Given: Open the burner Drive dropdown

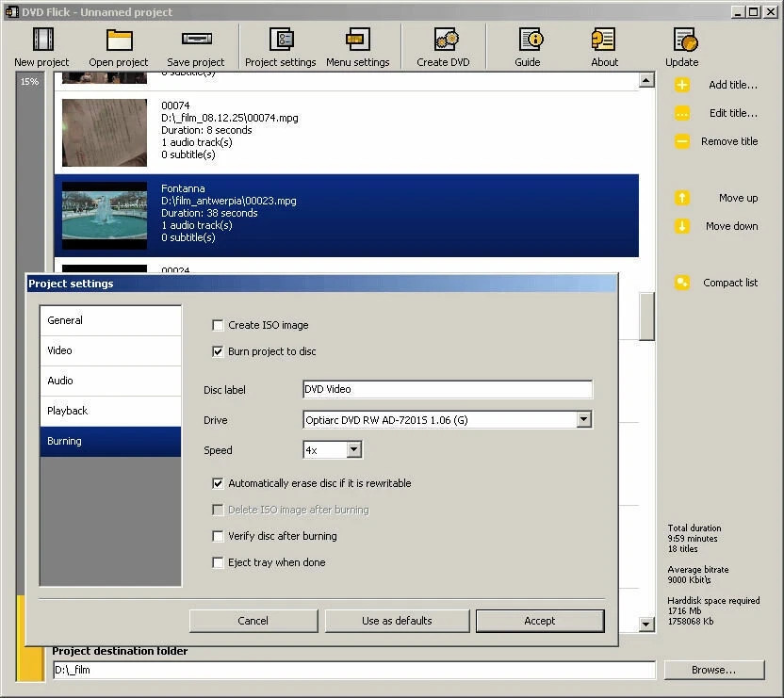Looking at the screenshot, I should pos(584,419).
